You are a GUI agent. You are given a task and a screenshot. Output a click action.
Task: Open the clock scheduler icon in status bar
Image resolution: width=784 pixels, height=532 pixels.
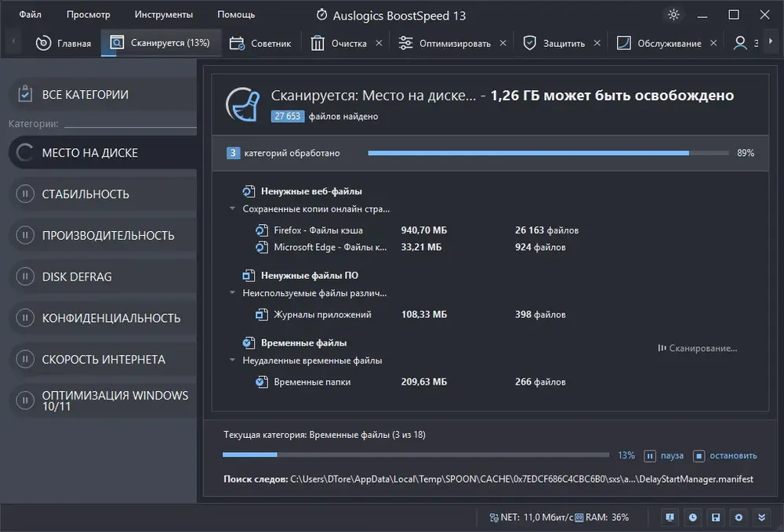coord(692,518)
